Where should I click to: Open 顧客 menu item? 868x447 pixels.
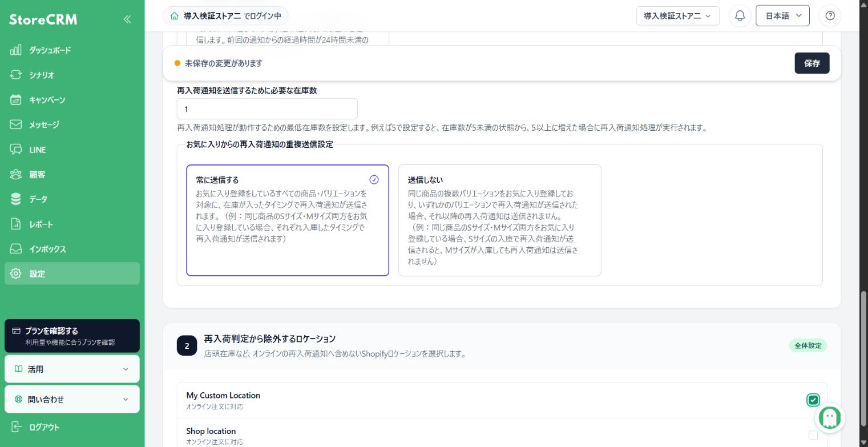[72, 175]
